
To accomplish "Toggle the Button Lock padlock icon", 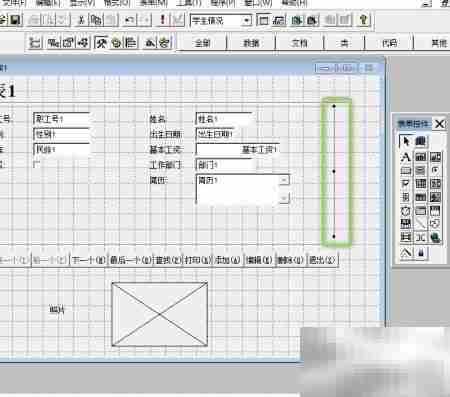I will coord(421,253).
